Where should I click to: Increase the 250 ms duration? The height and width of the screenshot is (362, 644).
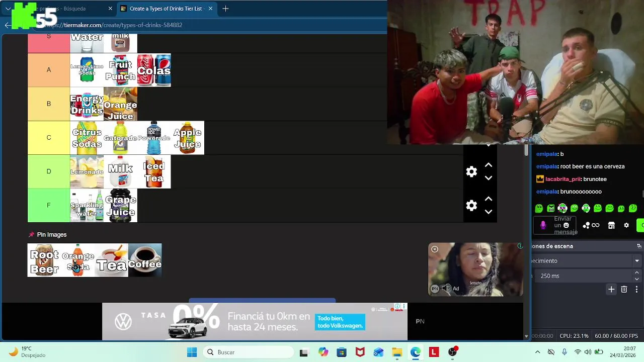click(637, 273)
